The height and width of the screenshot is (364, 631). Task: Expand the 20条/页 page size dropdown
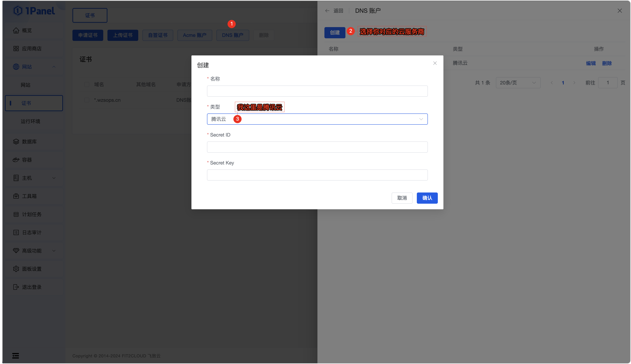click(x=518, y=83)
